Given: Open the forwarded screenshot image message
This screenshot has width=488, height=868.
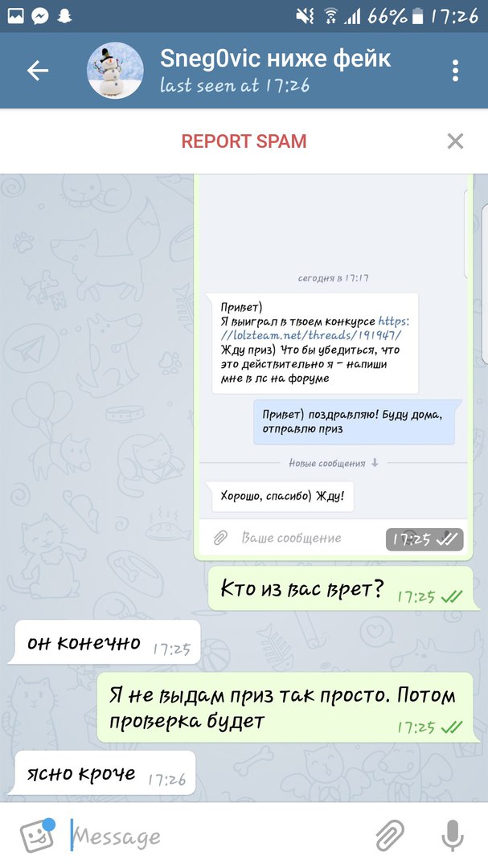Looking at the screenshot, I should 333,367.
